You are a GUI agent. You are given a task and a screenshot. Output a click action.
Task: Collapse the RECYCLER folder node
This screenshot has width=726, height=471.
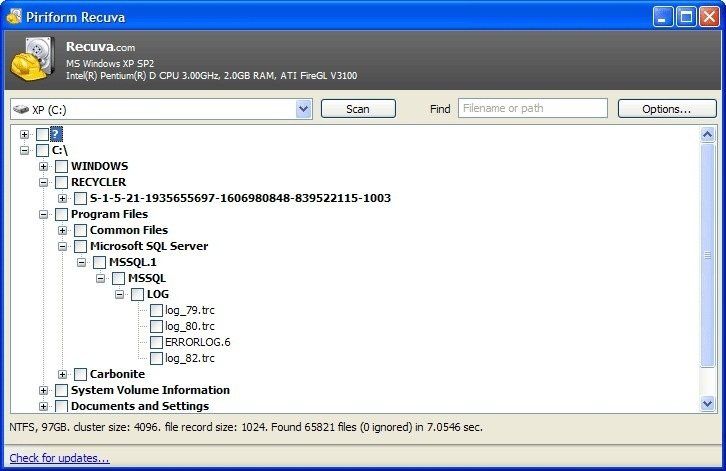44,182
